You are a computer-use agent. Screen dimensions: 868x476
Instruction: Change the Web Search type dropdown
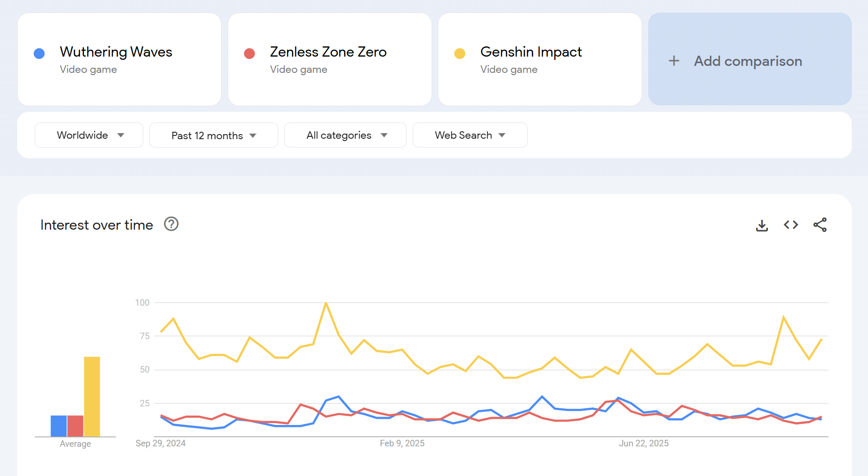[470, 135]
